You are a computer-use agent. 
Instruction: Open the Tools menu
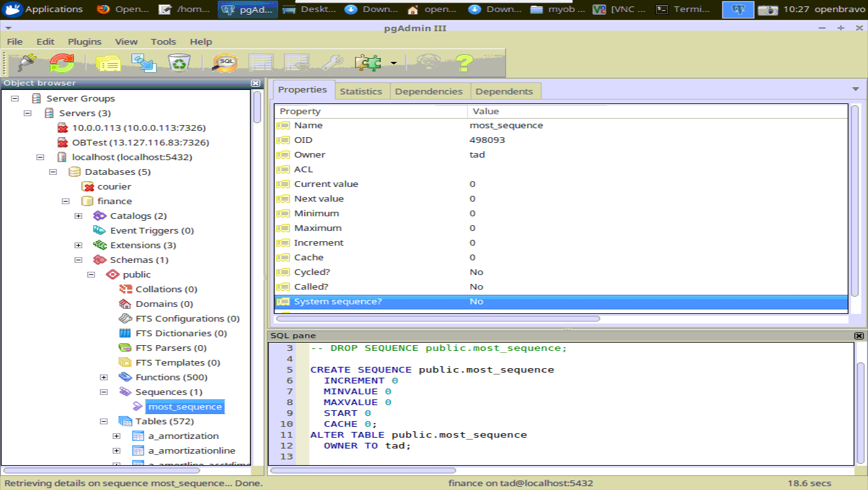[x=163, y=41]
